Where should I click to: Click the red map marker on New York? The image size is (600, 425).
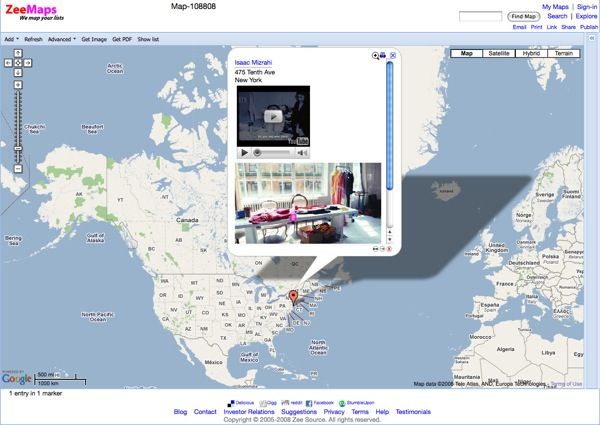click(293, 298)
